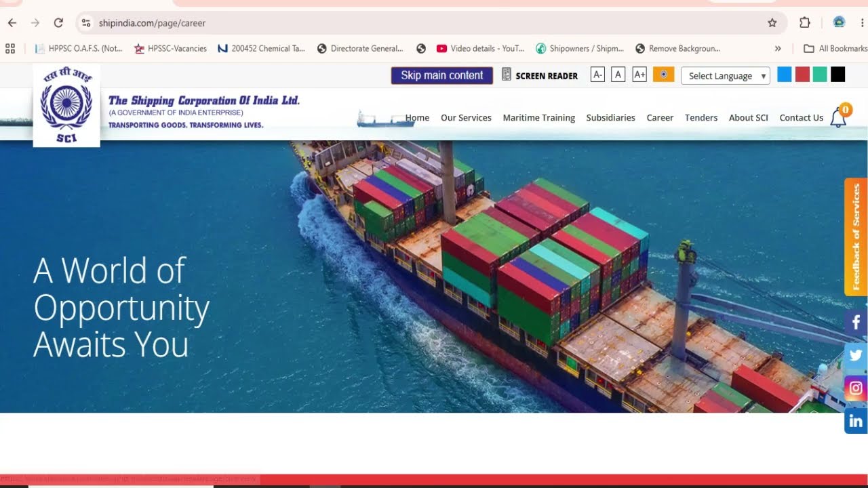The width and height of the screenshot is (868, 488).
Task: Show more bookmarks with chevron
Action: click(x=778, y=48)
